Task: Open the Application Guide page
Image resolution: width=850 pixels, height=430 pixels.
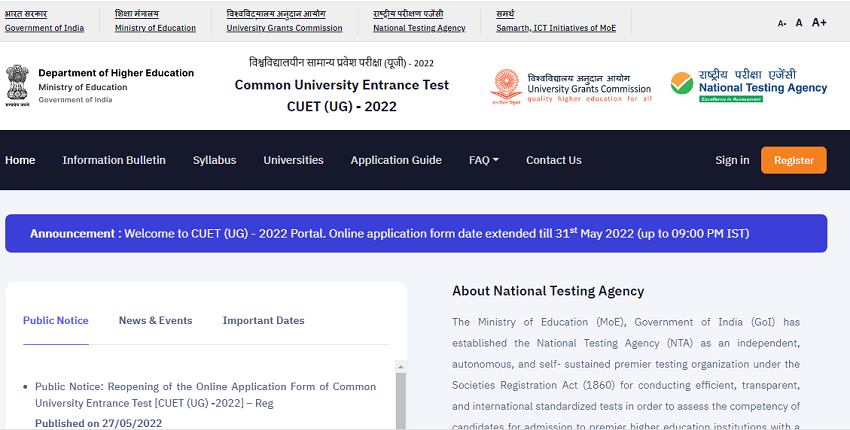Action: pyautogui.click(x=396, y=160)
